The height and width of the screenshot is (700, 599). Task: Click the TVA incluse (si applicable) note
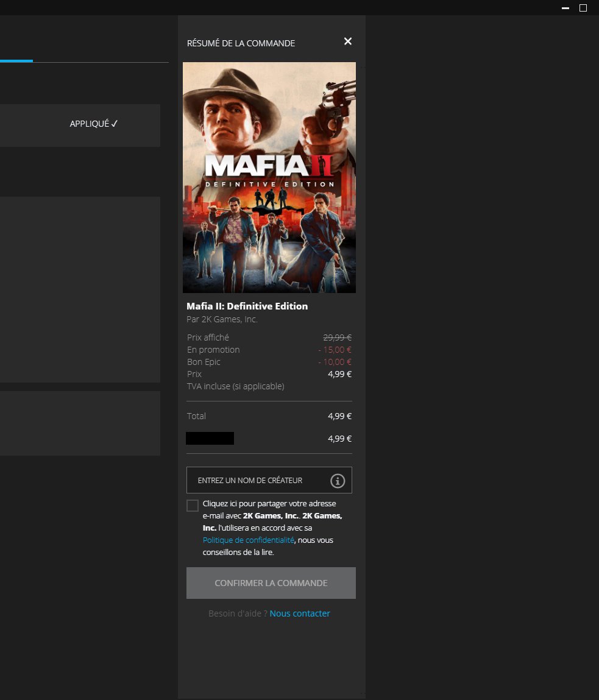(235, 386)
